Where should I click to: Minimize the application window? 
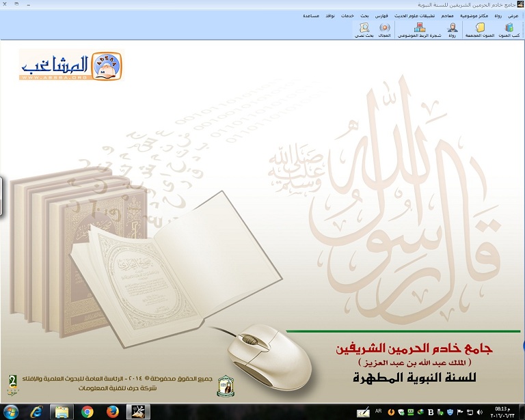click(x=29, y=4)
